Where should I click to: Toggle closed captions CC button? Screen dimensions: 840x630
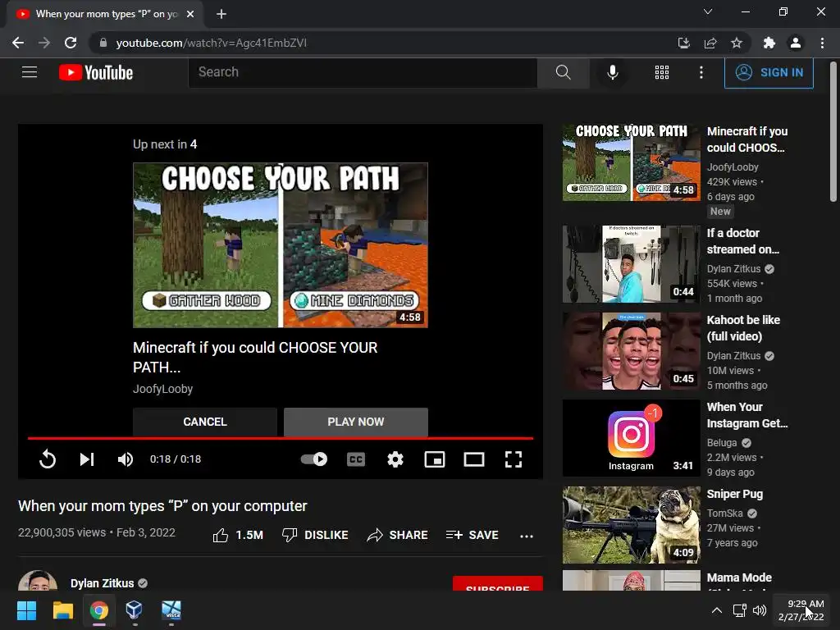pos(356,459)
